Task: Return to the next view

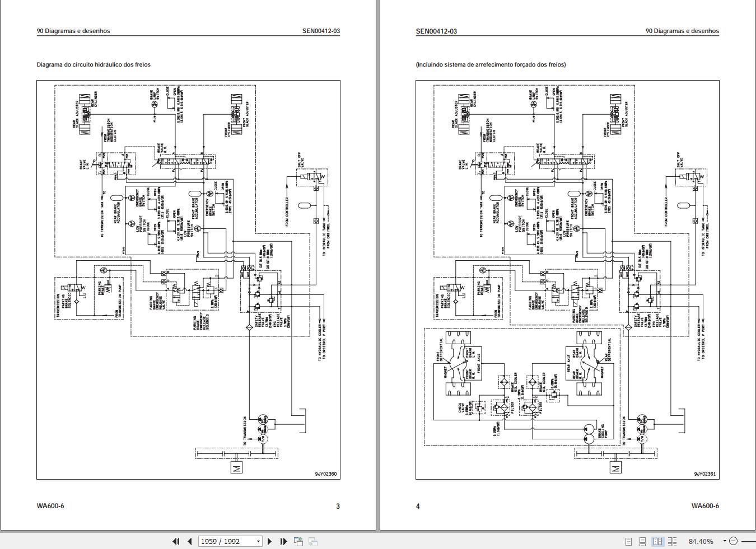Action: [x=313, y=541]
